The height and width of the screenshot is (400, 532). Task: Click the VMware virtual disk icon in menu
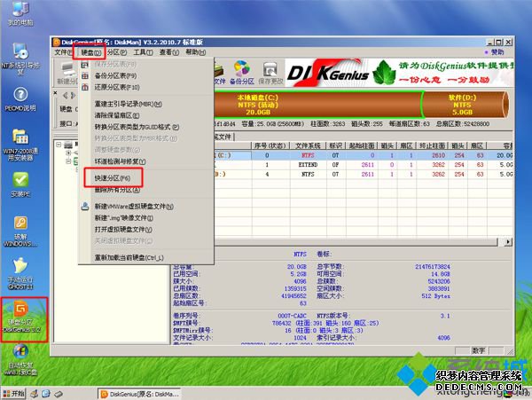coord(85,206)
